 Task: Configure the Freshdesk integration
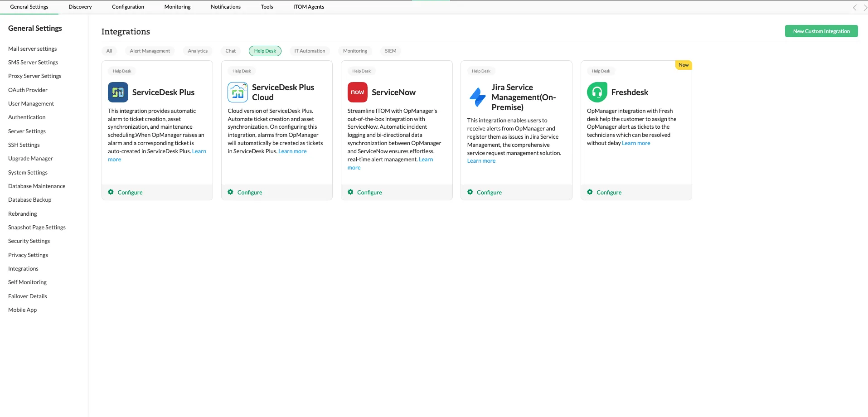point(609,192)
